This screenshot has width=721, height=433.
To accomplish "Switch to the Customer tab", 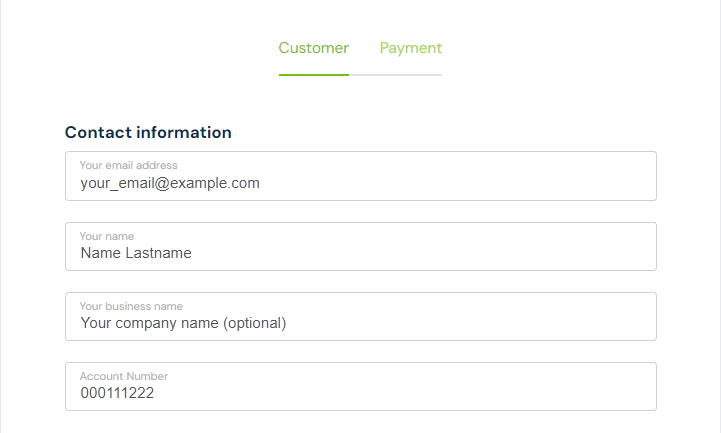I will point(314,48).
